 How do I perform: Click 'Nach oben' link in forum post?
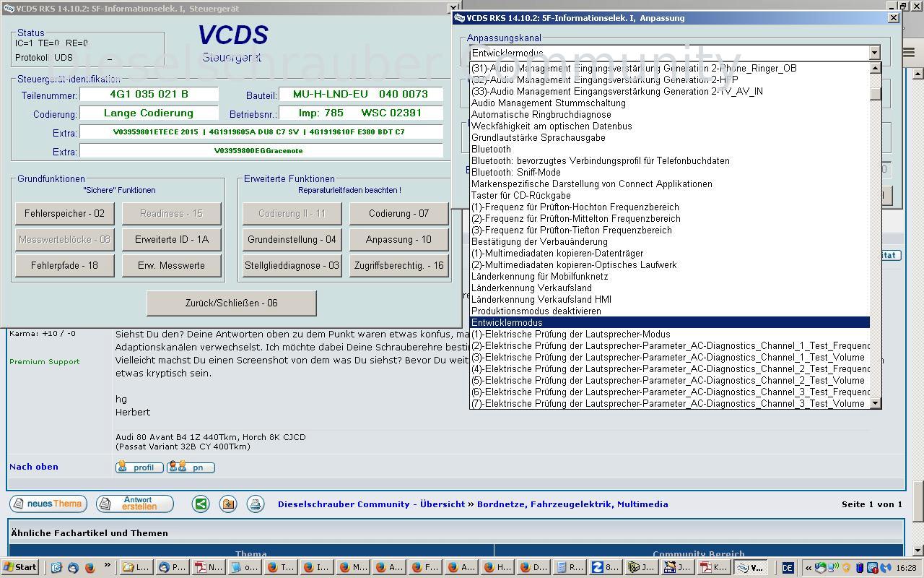(x=34, y=467)
